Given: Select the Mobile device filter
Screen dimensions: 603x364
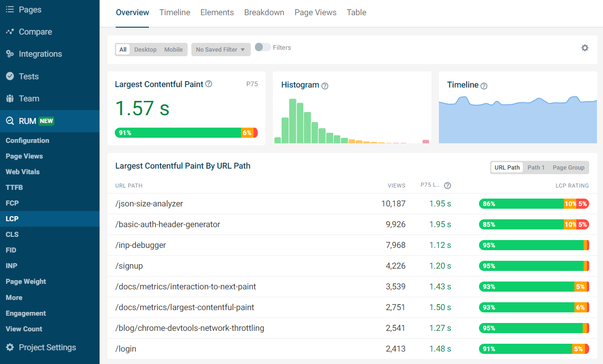Looking at the screenshot, I should [173, 49].
